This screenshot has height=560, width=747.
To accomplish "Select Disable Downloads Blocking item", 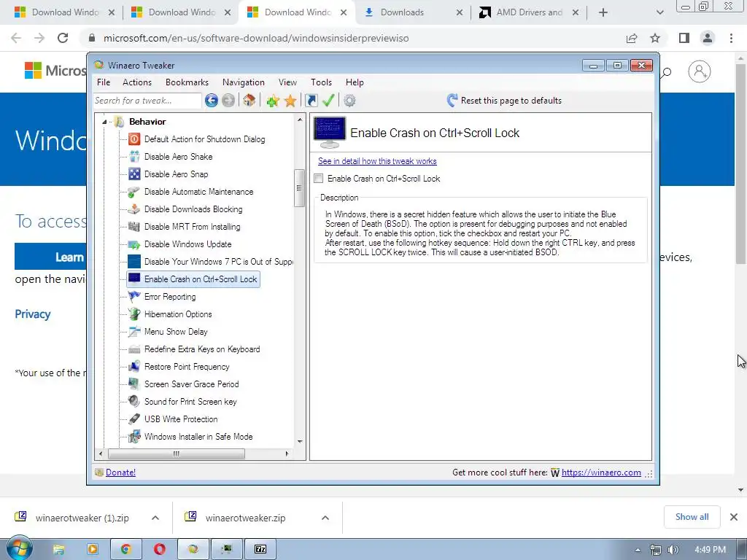I will click(x=193, y=209).
